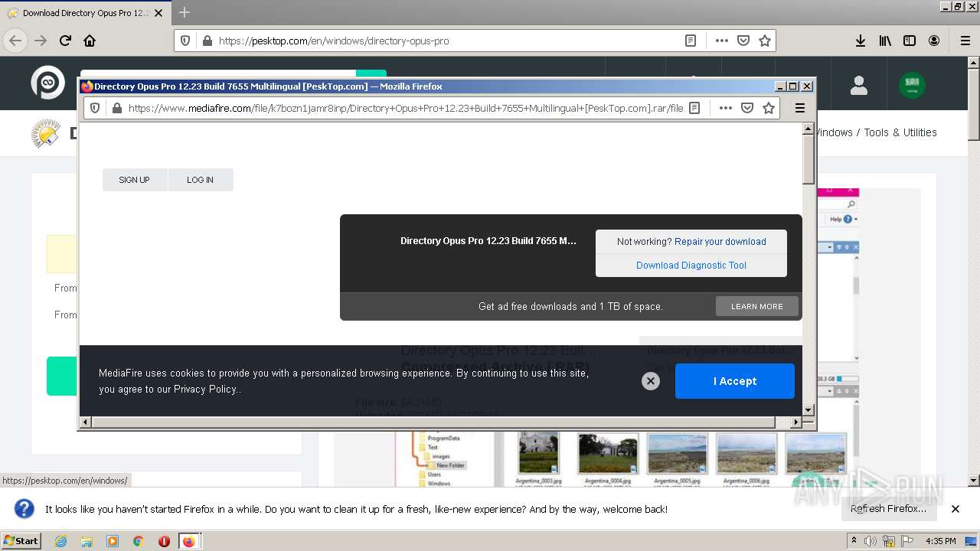Open the Library menu icon
Screen dimensions: 980x551
click(885, 41)
